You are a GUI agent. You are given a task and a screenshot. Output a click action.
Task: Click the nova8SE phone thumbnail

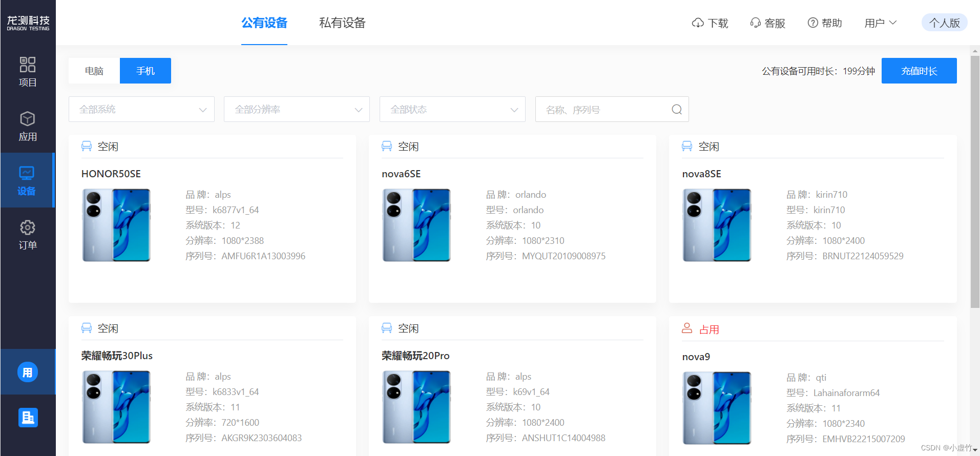(717, 225)
